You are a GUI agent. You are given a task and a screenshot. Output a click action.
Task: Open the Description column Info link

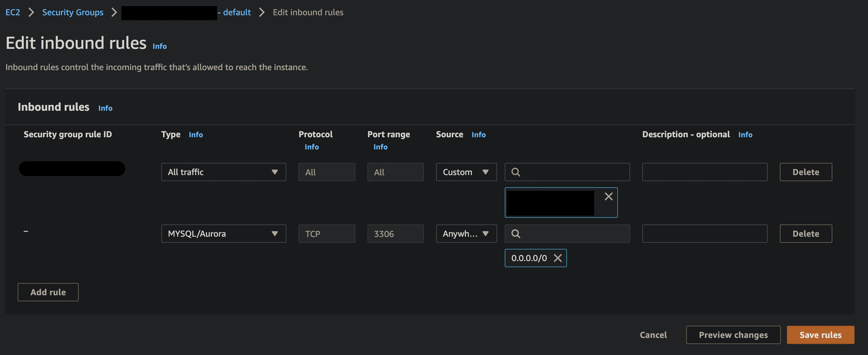[x=745, y=135]
